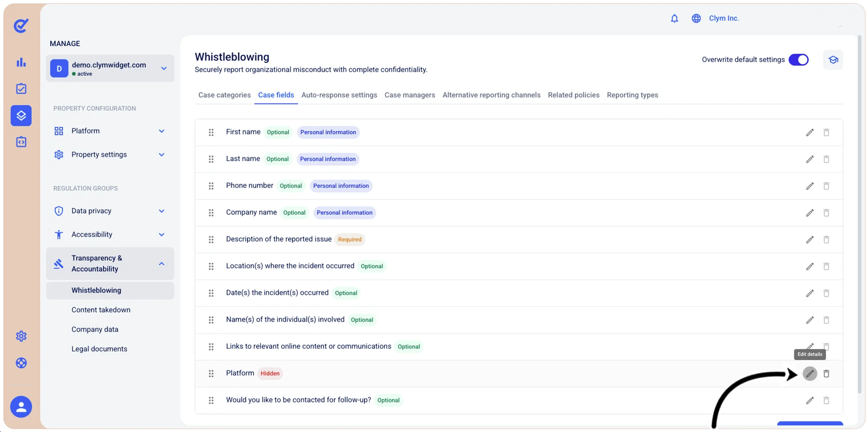Screen dimensions: 868x432
Task: Open Company data page
Action: pos(95,329)
